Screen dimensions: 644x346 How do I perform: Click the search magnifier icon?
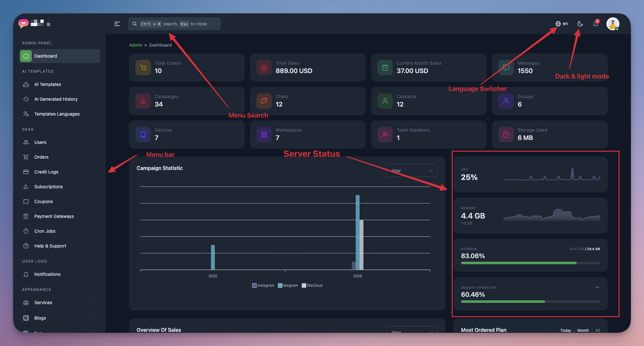(134, 24)
